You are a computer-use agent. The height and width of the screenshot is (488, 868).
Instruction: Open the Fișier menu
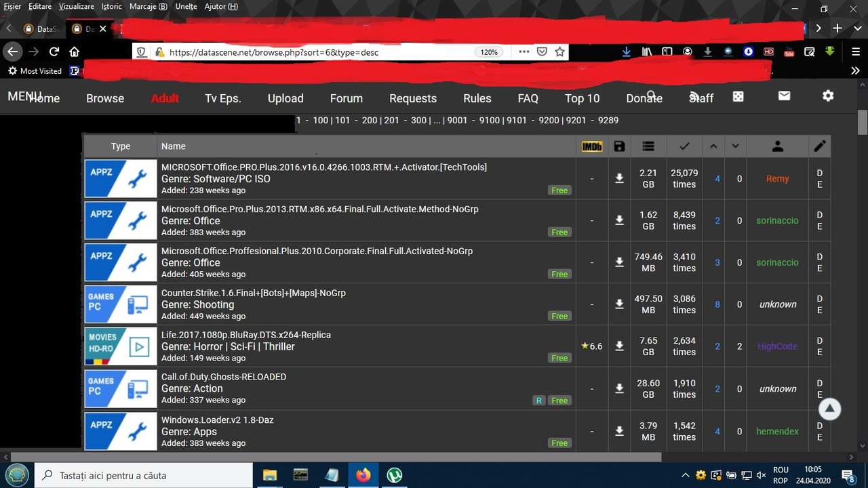[12, 7]
